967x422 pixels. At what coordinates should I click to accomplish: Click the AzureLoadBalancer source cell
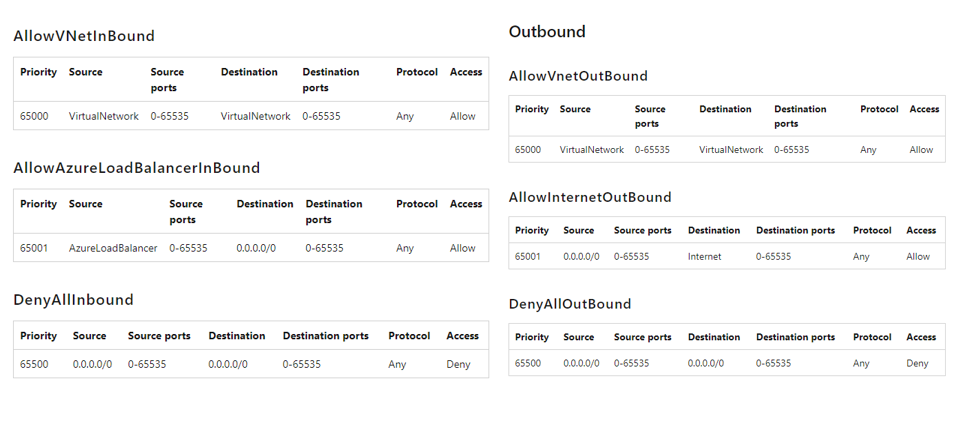point(113,248)
